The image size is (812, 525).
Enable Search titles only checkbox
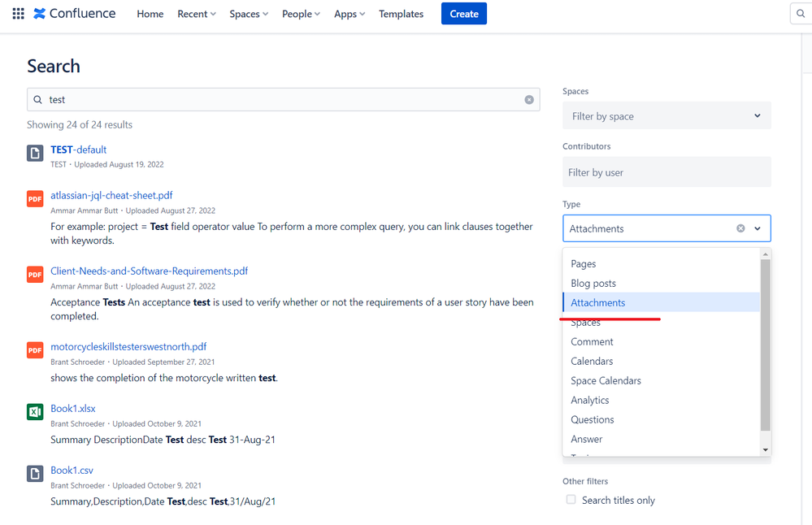click(571, 500)
